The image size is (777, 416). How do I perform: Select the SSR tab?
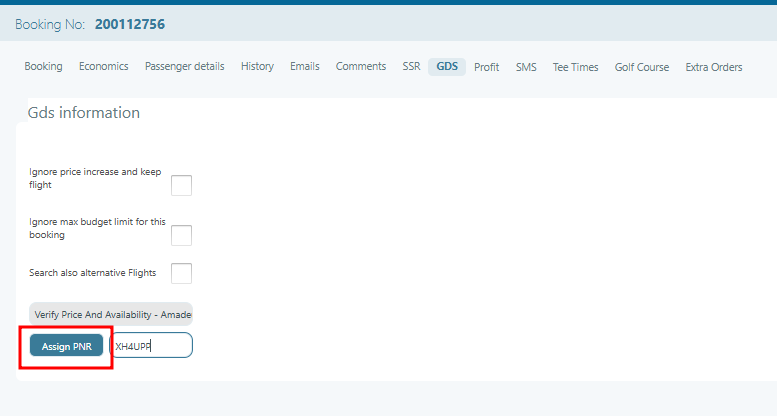tap(411, 67)
